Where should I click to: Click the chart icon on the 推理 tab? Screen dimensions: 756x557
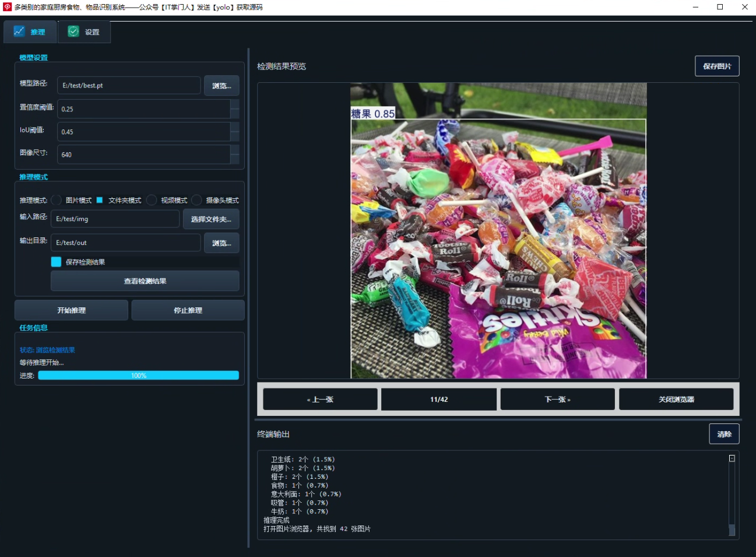click(19, 31)
